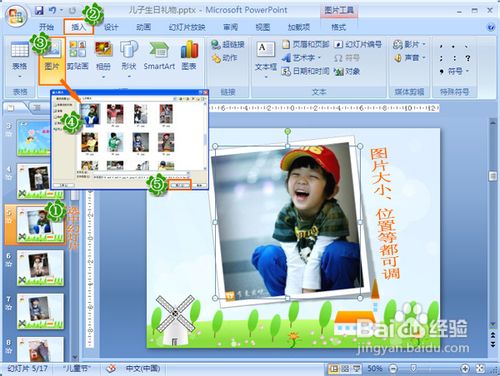Click the 幻灯片 5/17 slide indicator
The image size is (500, 376).
click(x=27, y=368)
